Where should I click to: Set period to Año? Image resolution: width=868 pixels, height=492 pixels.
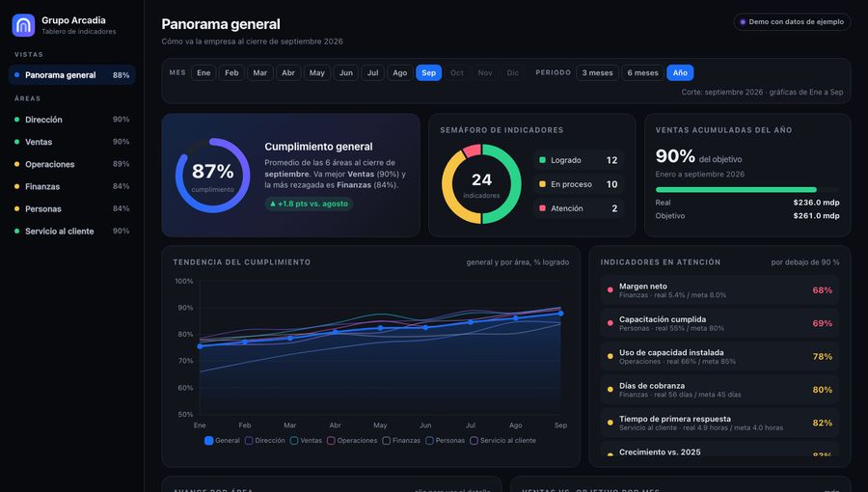point(680,72)
